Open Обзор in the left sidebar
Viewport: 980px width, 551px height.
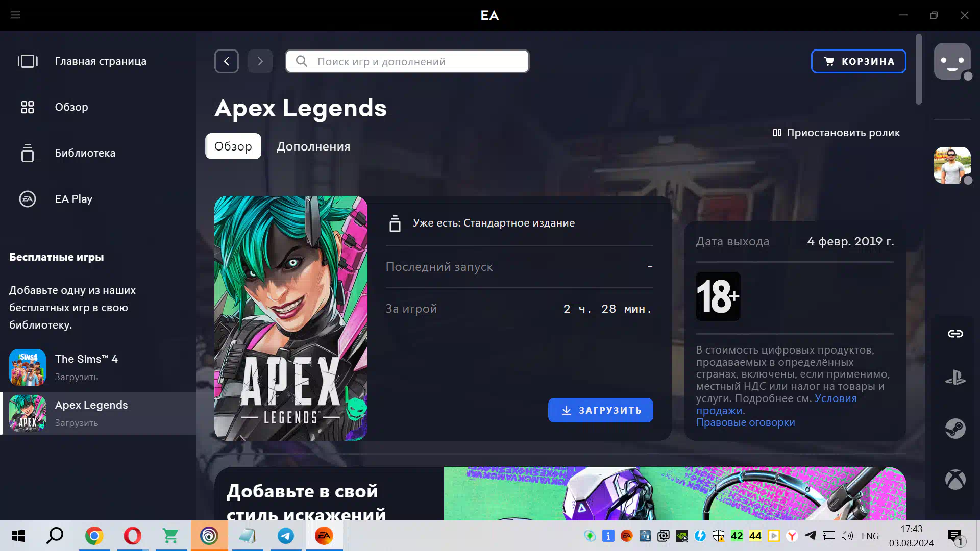pyautogui.click(x=98, y=107)
